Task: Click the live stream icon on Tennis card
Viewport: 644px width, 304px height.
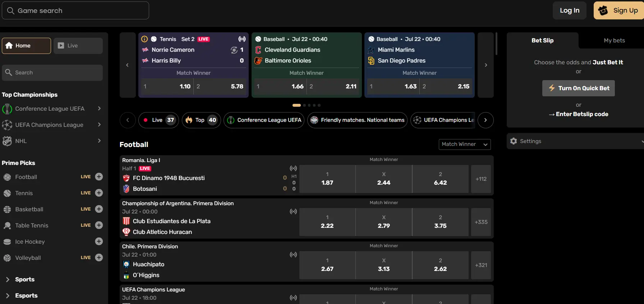Action: click(x=242, y=39)
